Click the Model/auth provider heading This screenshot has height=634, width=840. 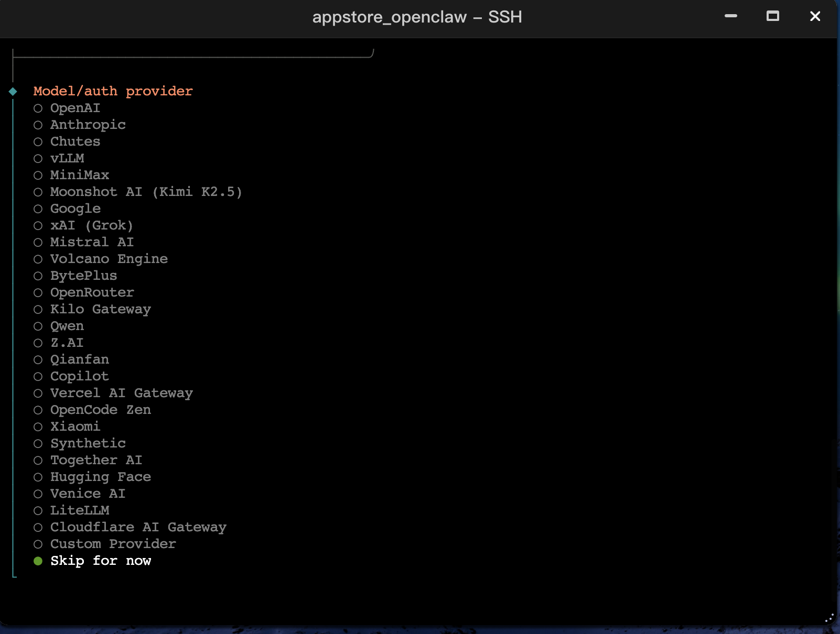[x=113, y=91]
